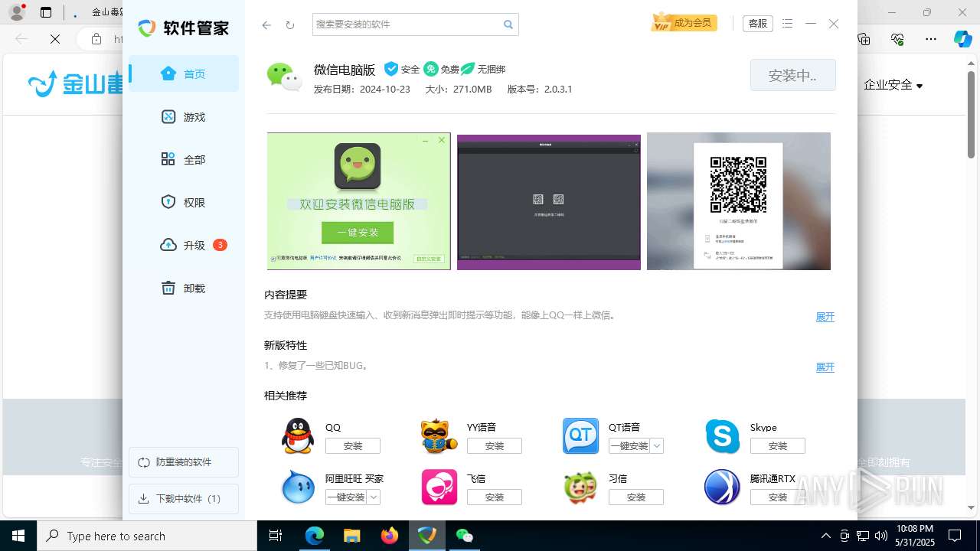Install 习信
Image resolution: width=980 pixels, height=551 pixels.
click(x=636, y=497)
